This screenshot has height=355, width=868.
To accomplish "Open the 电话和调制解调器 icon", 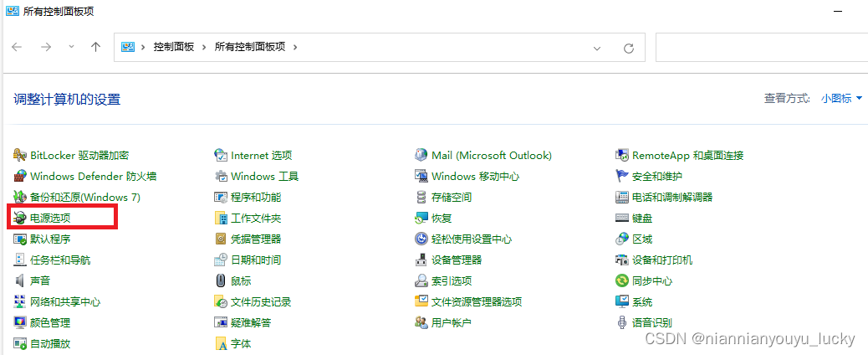I will coord(622,197).
